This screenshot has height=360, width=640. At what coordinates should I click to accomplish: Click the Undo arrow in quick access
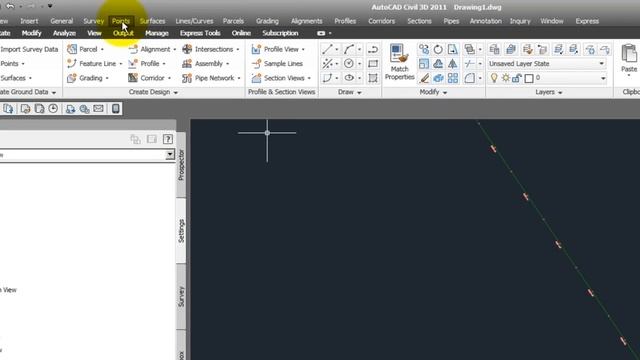pyautogui.click(x=10, y=6)
